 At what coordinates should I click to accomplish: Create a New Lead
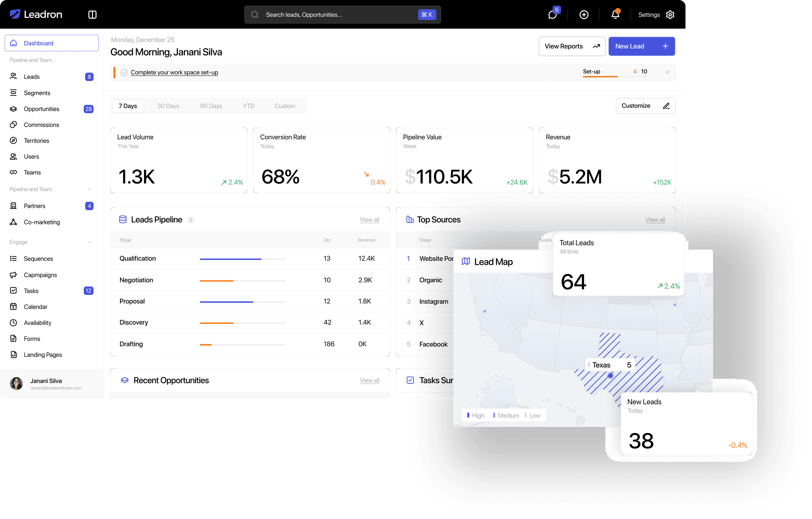click(x=642, y=46)
